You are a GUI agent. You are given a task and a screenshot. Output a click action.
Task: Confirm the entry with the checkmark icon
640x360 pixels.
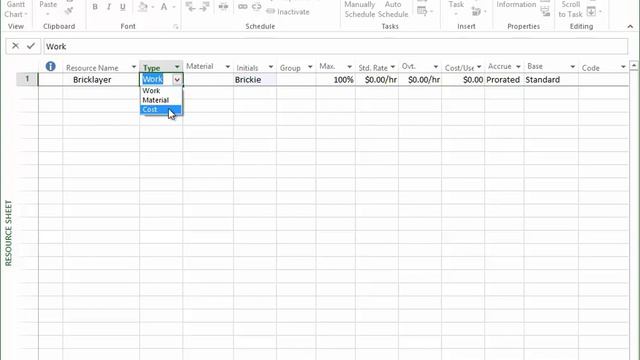[31, 46]
